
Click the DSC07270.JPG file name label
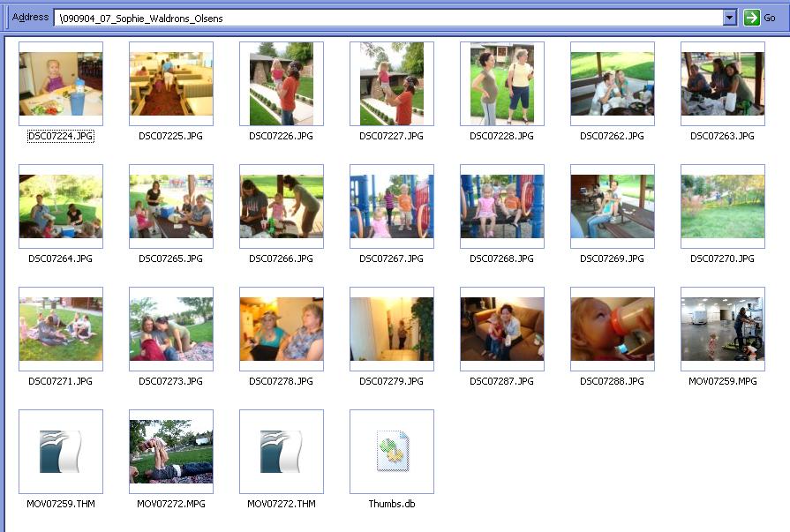click(723, 259)
